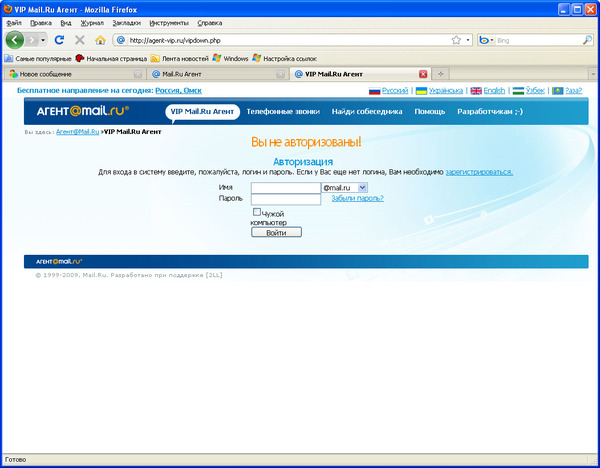Click the magnifier search icon in the search box
This screenshot has width=600, height=468.
[x=587, y=40]
